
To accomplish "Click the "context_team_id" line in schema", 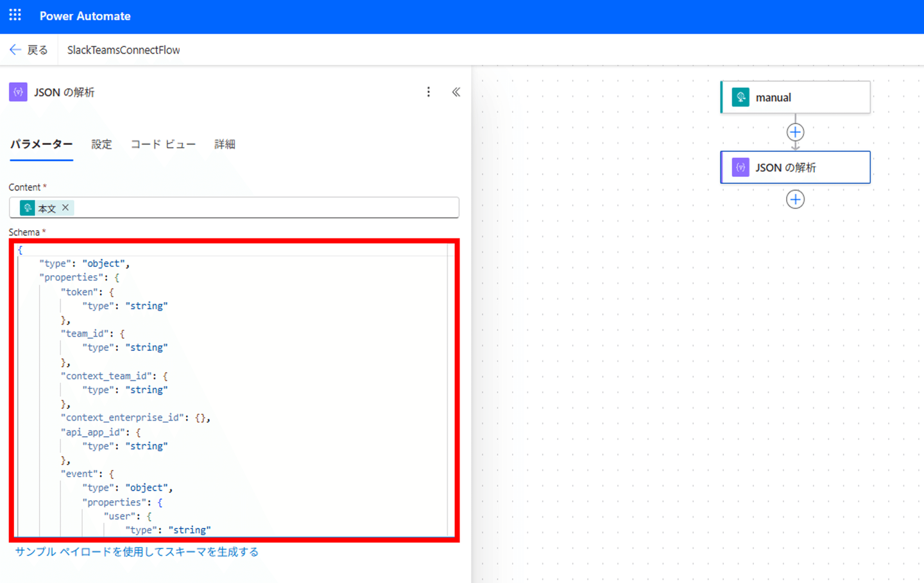I will [x=114, y=376].
